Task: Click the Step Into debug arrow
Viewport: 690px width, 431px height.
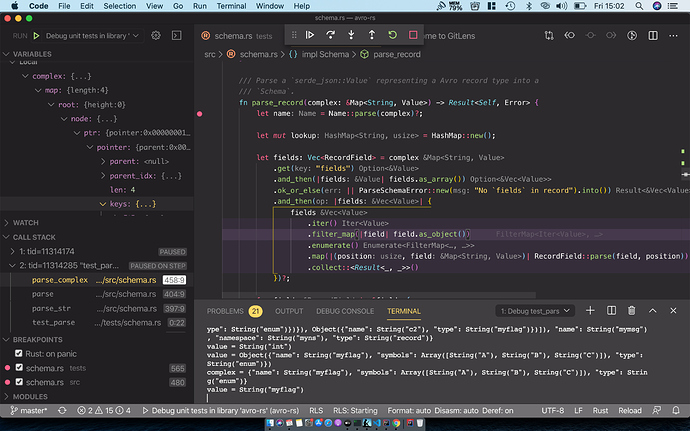Action: [x=351, y=35]
